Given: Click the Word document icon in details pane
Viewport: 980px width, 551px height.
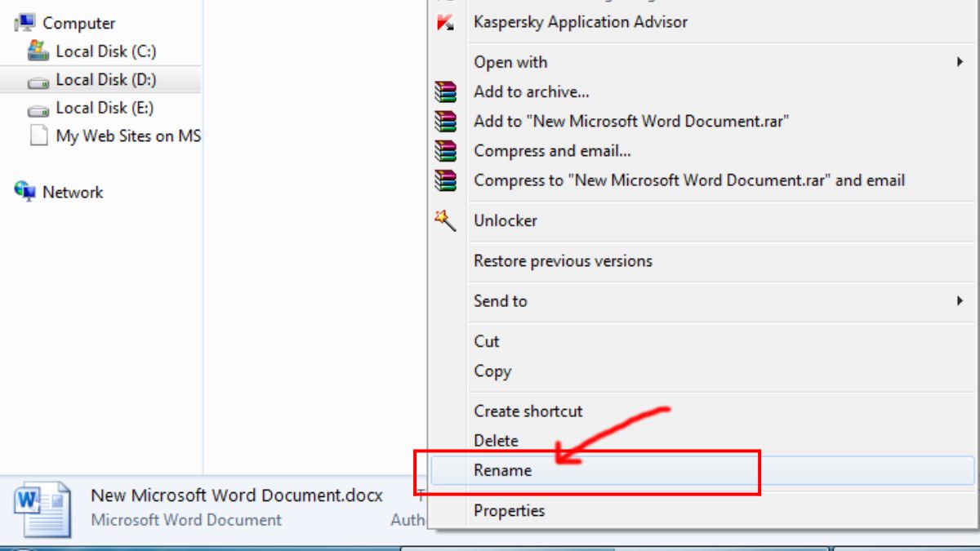Looking at the screenshot, I should coord(44,509).
